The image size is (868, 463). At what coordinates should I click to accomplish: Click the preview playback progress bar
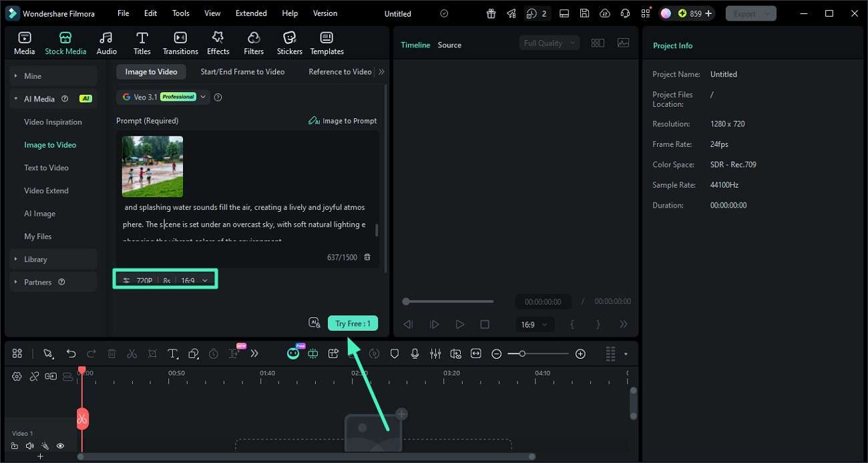(x=449, y=301)
